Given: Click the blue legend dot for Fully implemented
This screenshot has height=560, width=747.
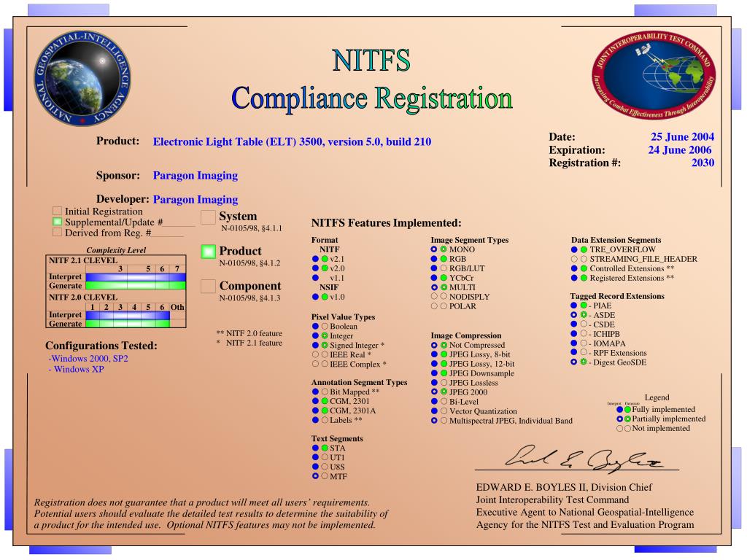Looking at the screenshot, I should [x=620, y=409].
